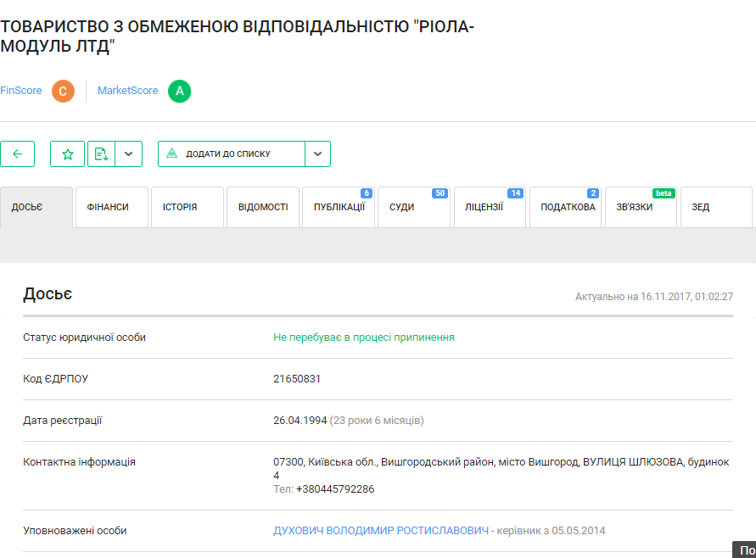Click the orange FinScore C badge
This screenshot has height=558, width=756.
[x=63, y=91]
